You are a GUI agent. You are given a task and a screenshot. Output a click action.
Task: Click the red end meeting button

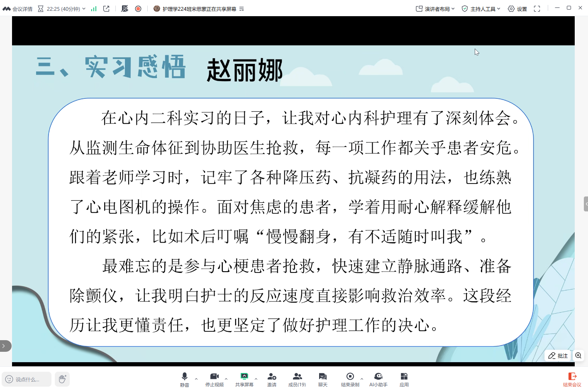pos(572,379)
